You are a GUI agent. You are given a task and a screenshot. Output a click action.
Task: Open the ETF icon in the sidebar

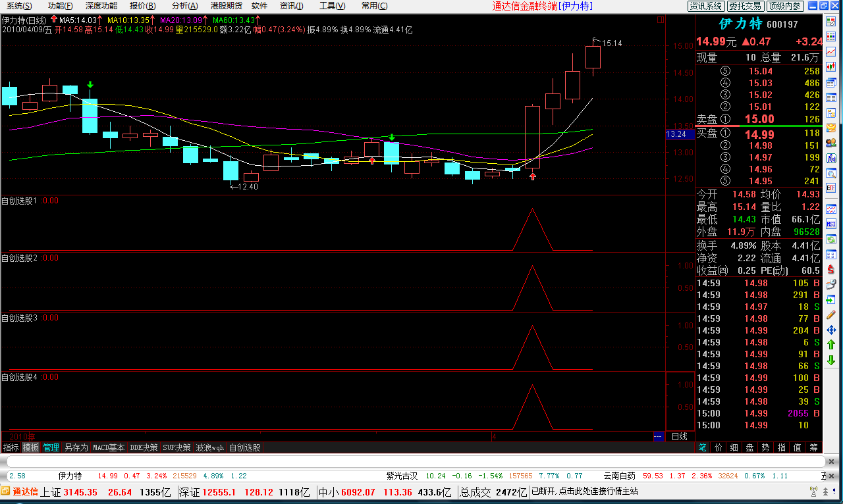click(831, 189)
